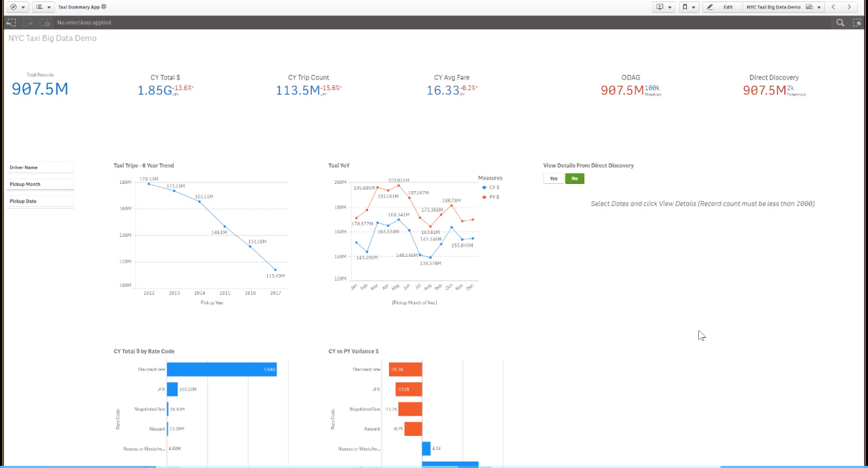Click CY Total $ by Rate Code title
868x468 pixels.
click(x=144, y=351)
